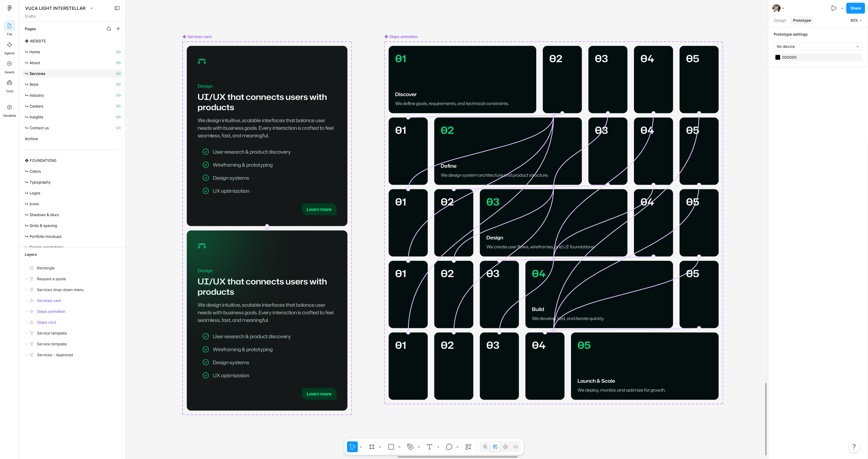Switch to Figma Sites mode icon
The height and width of the screenshot is (459, 868).
point(505,447)
